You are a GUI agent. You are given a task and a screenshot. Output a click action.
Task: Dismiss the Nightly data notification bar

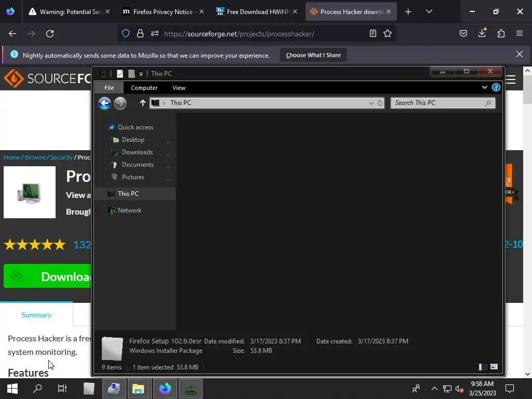(520, 54)
